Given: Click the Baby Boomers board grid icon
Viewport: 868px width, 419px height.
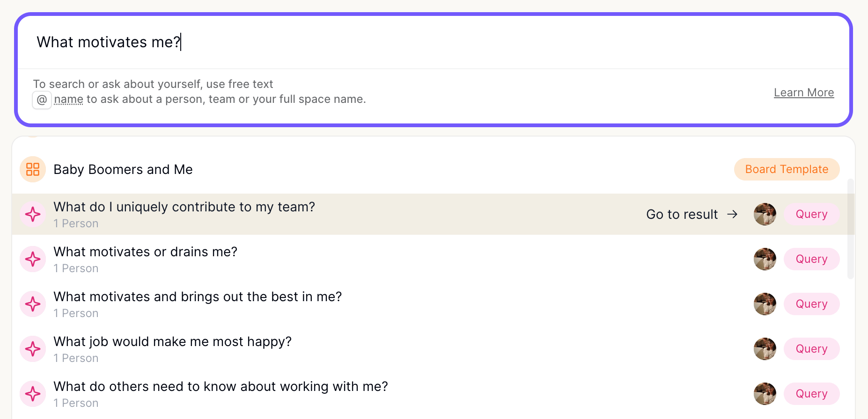Looking at the screenshot, I should (33, 169).
